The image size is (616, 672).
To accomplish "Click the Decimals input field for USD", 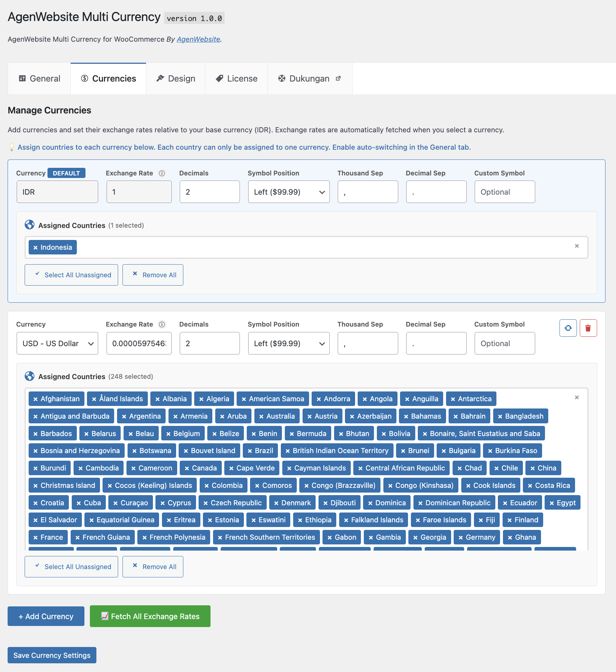I will click(x=209, y=343).
